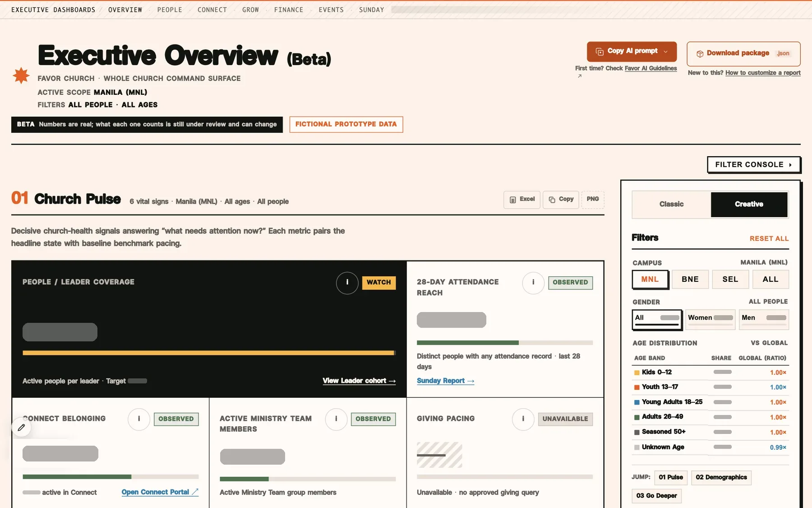The height and width of the screenshot is (508, 812).
Task: Open info icon for People / Leader Coverage
Action: pos(347,283)
